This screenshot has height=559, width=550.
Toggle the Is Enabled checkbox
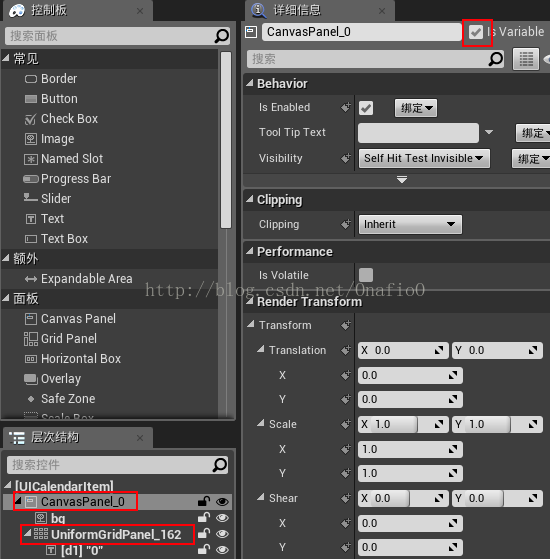point(366,108)
